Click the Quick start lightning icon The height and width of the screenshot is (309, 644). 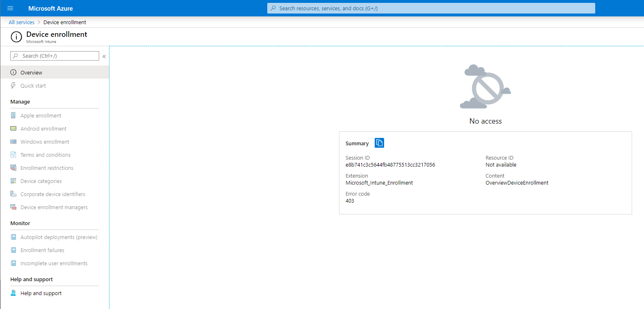point(13,86)
